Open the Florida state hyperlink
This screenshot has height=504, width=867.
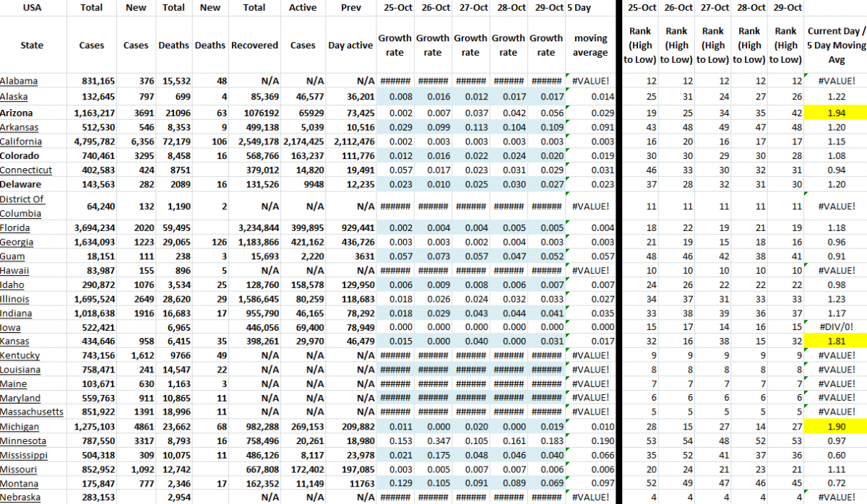(15, 227)
